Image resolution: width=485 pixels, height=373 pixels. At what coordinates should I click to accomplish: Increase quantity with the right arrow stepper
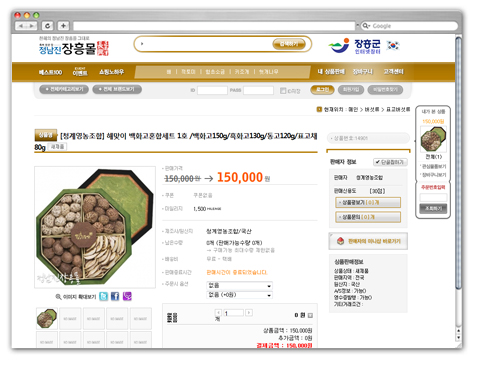coord(249,313)
